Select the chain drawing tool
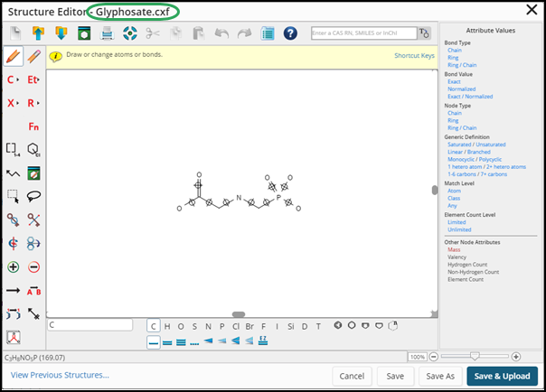This screenshot has height=392, width=546. (x=14, y=173)
